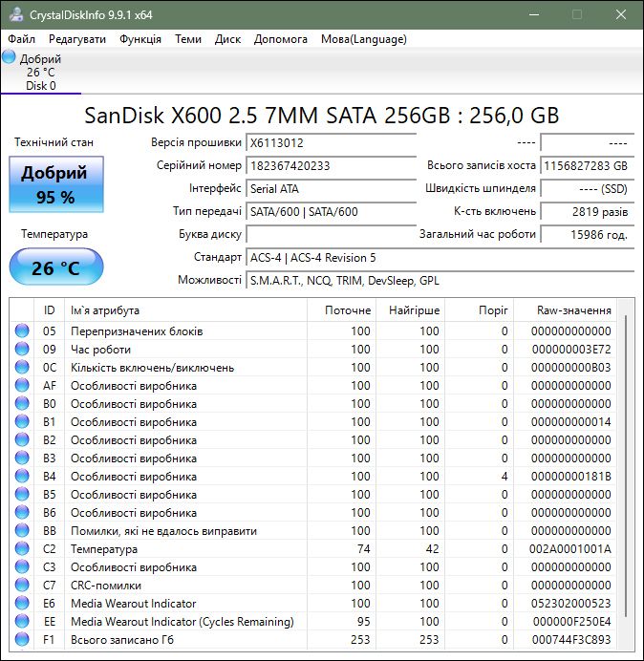Screen dimensions: 644x661
Task: Click the features field S.M.A.R.T., NCQ, TRIM
Action: tap(440, 280)
